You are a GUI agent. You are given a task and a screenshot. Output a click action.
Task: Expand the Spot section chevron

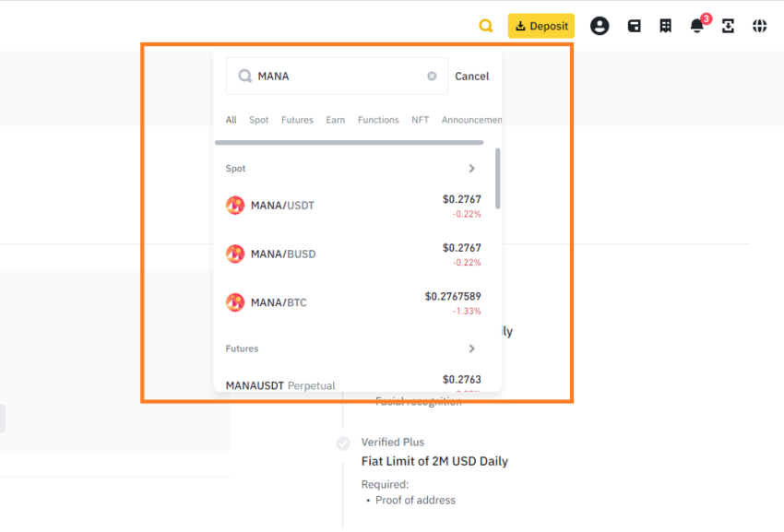(471, 169)
